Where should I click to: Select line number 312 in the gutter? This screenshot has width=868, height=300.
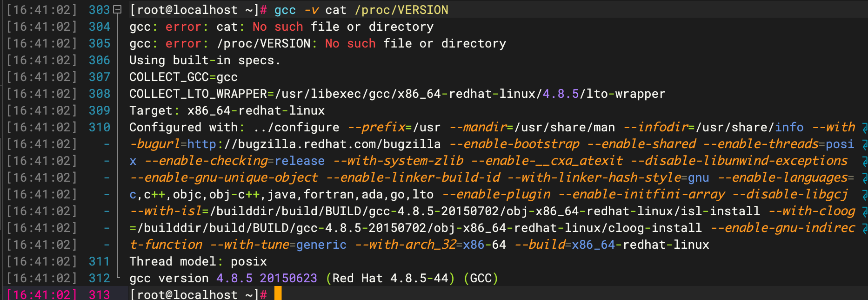[x=99, y=278]
